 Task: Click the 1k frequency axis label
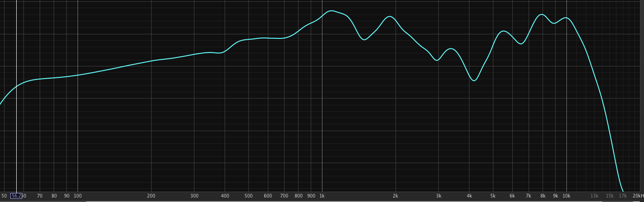tap(322, 196)
